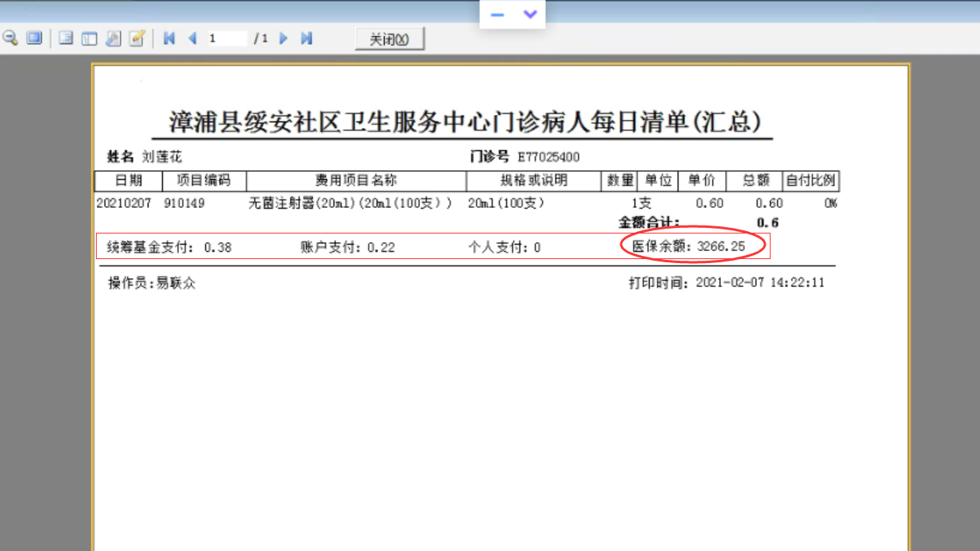
Task: Jump to the last page
Action: (x=306, y=38)
